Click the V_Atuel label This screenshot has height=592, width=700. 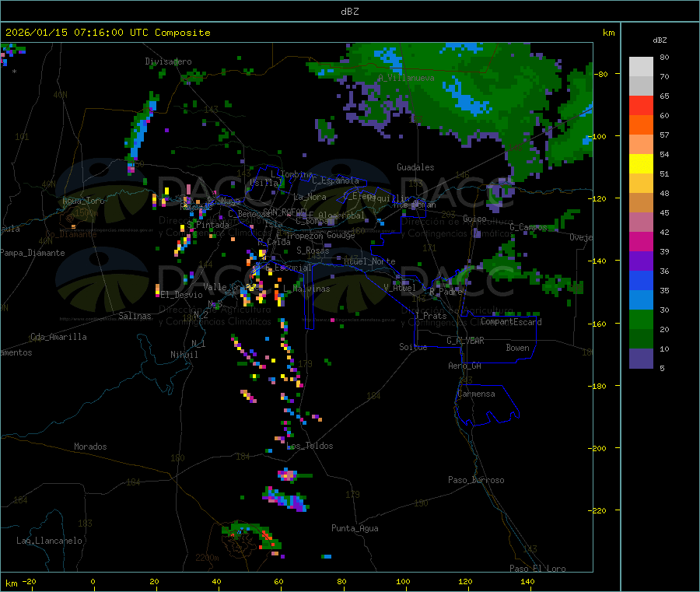[400, 288]
